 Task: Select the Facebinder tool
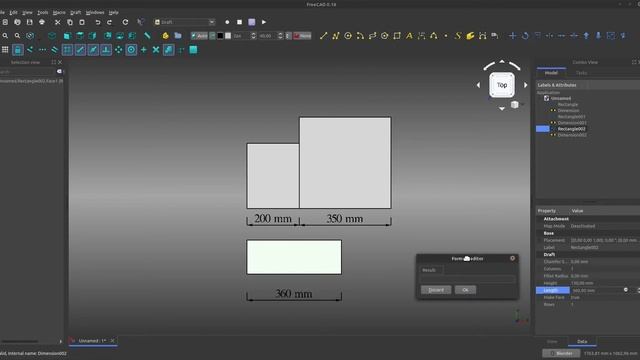pos(470,36)
